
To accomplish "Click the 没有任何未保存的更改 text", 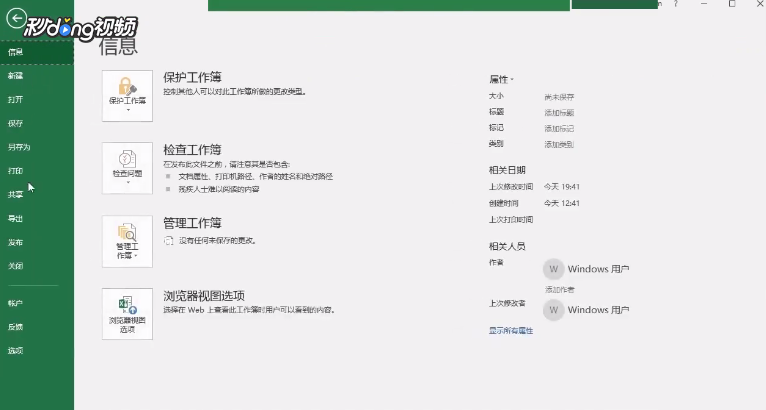I will (x=217, y=240).
